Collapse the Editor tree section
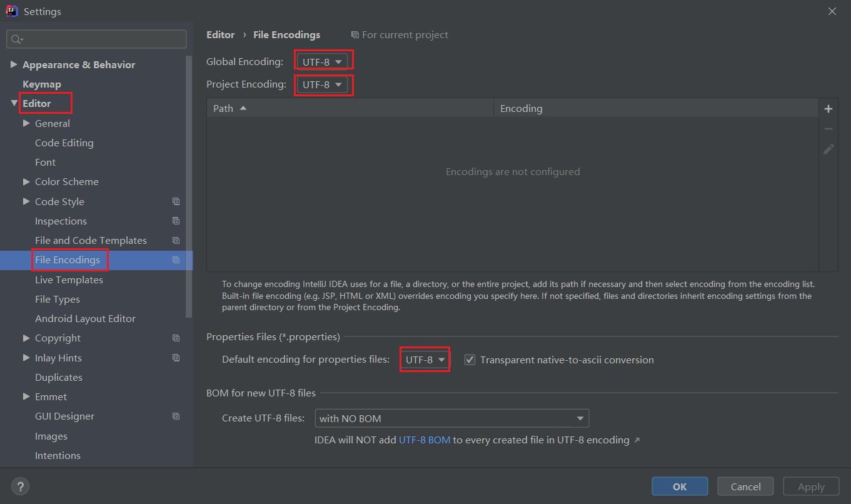Viewport: 851px width, 504px height. point(14,103)
